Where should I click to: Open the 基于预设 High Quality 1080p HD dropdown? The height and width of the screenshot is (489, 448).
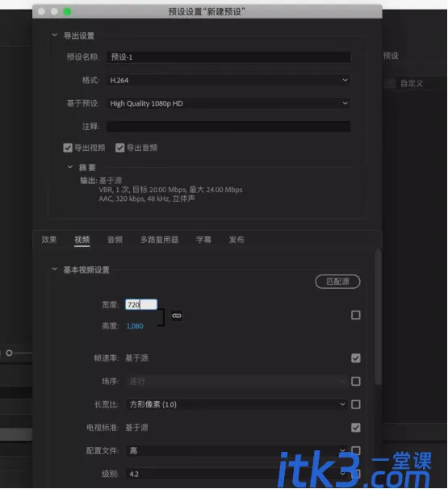point(228,103)
